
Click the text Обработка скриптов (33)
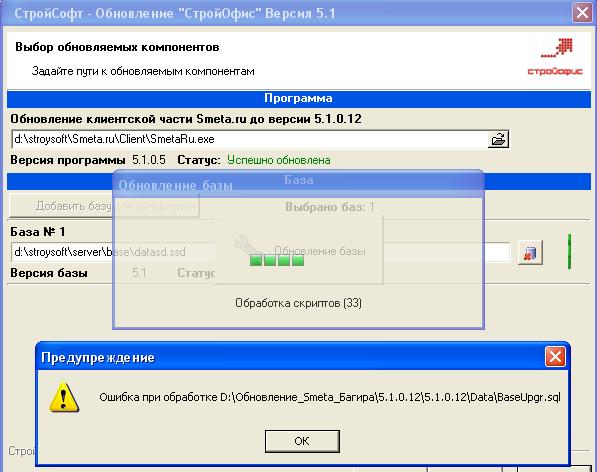tap(298, 303)
